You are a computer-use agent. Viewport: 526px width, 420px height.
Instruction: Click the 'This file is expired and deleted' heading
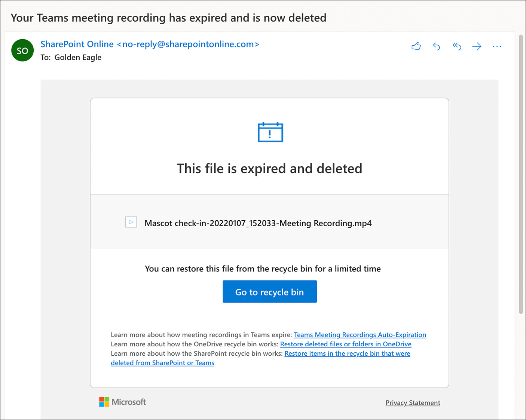pos(269,169)
